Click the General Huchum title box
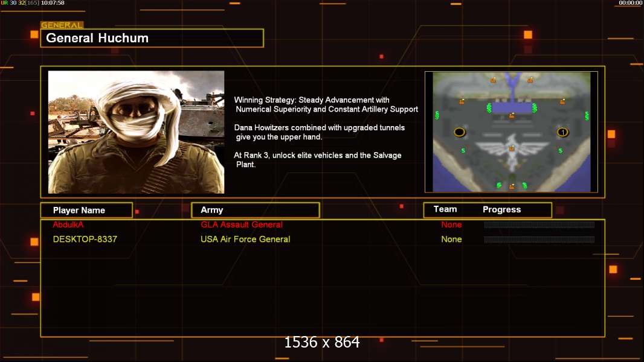Image resolution: width=644 pixels, height=362 pixels. (x=152, y=38)
